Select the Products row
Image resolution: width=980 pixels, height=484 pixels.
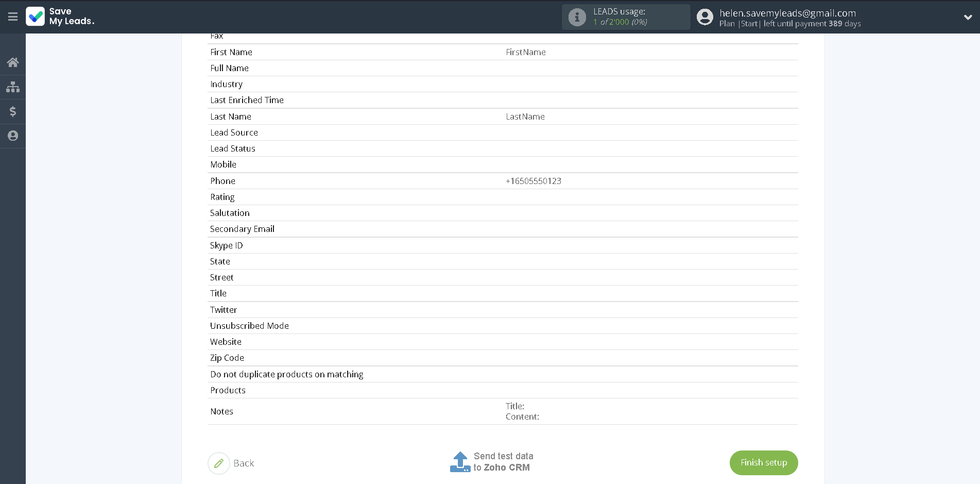[503, 390]
